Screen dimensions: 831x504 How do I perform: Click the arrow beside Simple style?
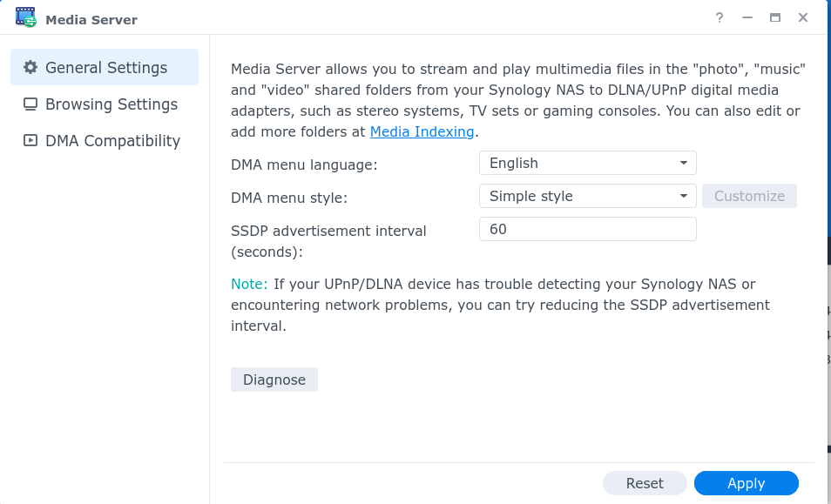[x=684, y=197]
